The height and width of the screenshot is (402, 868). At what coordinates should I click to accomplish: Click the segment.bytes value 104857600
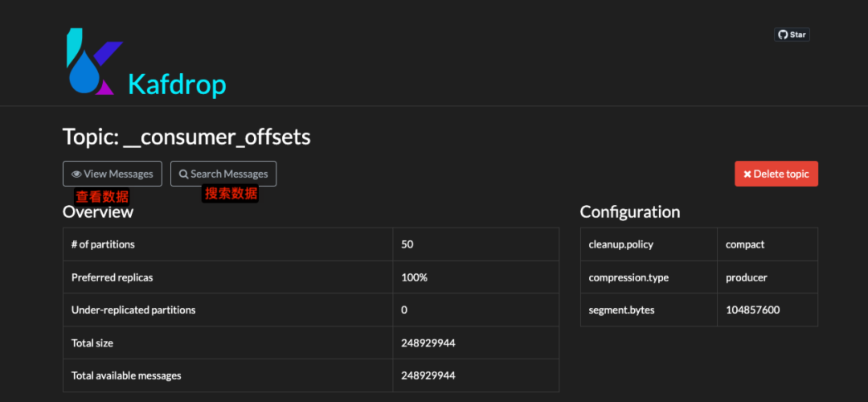click(x=753, y=310)
